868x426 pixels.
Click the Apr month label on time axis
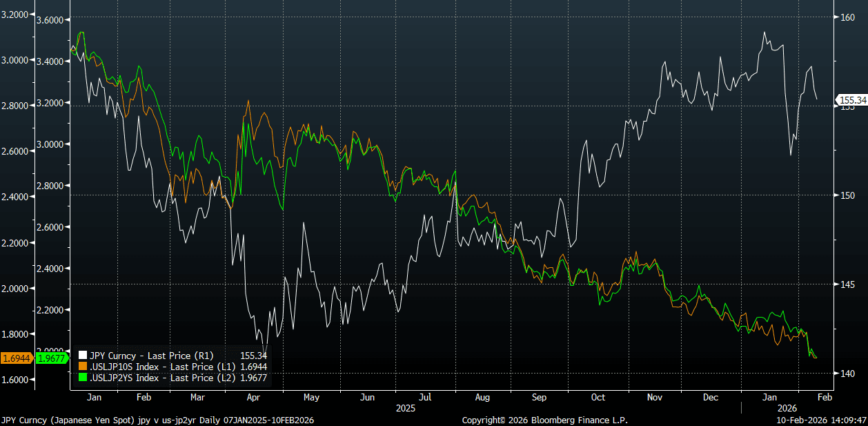point(253,398)
